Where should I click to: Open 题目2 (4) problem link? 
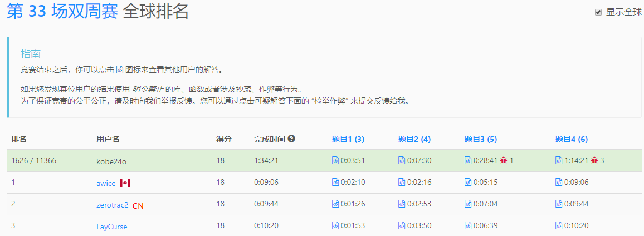(x=414, y=139)
